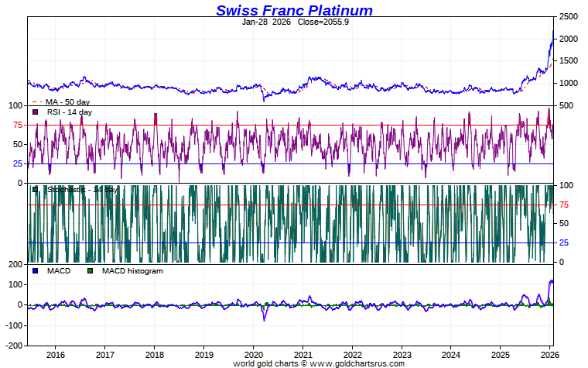Image resolution: width=588 pixels, height=368 pixels.
Task: Click the 2016 x-axis year label
Action: tap(56, 355)
